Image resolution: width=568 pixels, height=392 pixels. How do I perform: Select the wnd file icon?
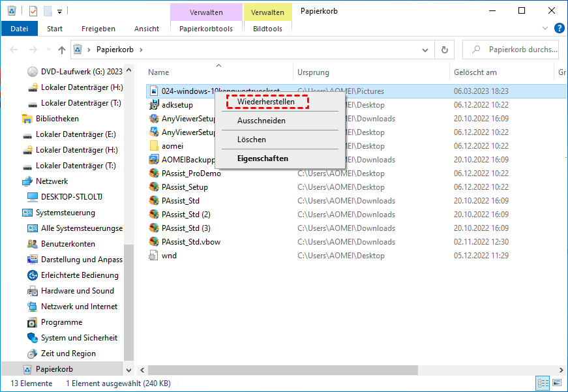point(153,256)
